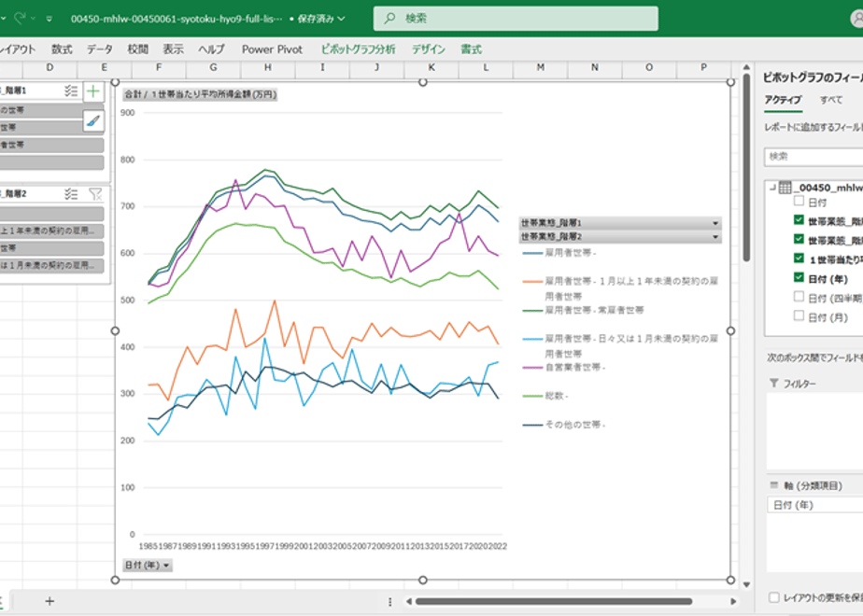The height and width of the screenshot is (616, 863).
Task: Click the field list 検索 input box
Action: tap(813, 157)
